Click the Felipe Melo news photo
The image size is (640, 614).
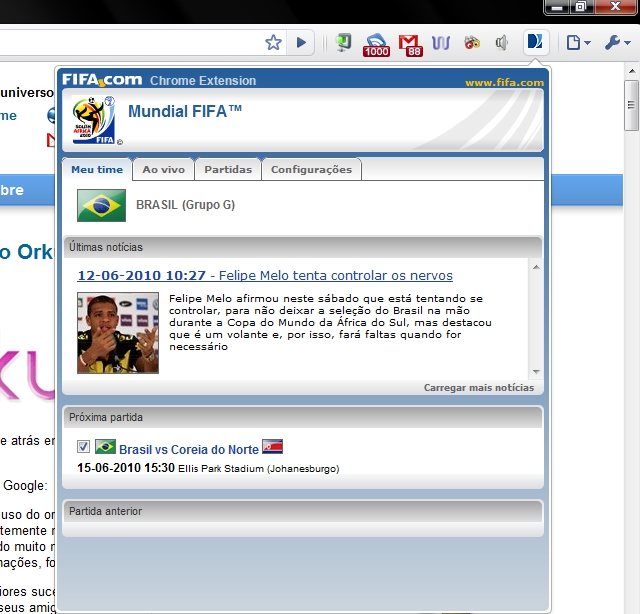[x=118, y=332]
